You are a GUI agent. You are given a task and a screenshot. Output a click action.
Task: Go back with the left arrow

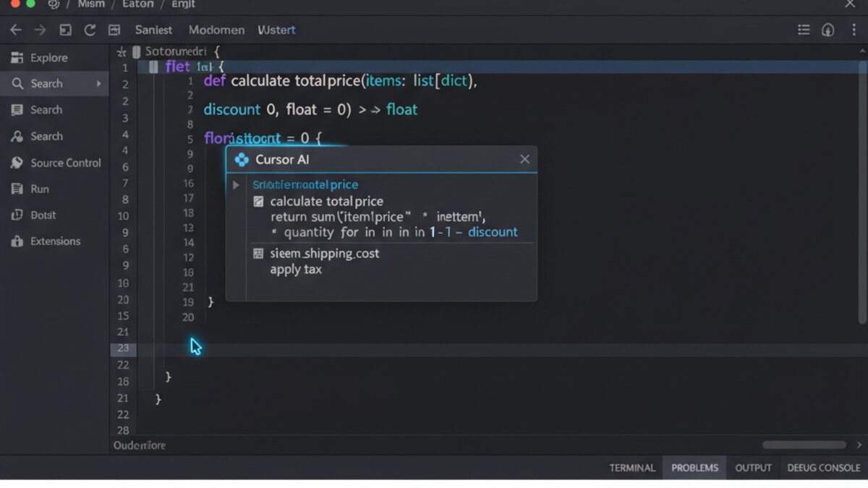point(16,30)
